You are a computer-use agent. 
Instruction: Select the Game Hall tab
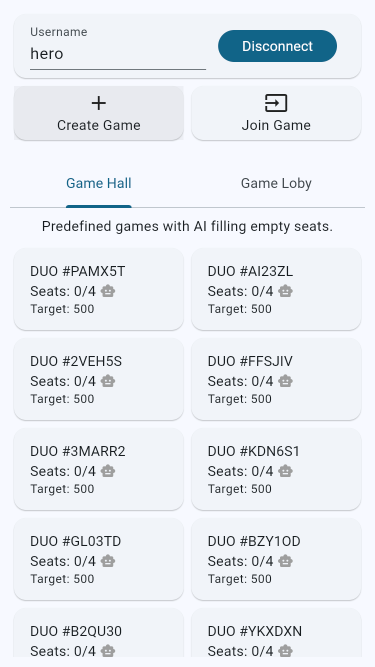[99, 183]
